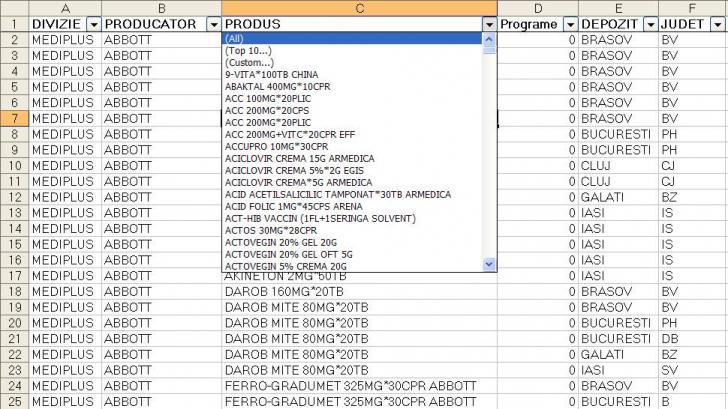Click BUCURESTI cell in row 8
728x409 pixels.
pos(618,134)
